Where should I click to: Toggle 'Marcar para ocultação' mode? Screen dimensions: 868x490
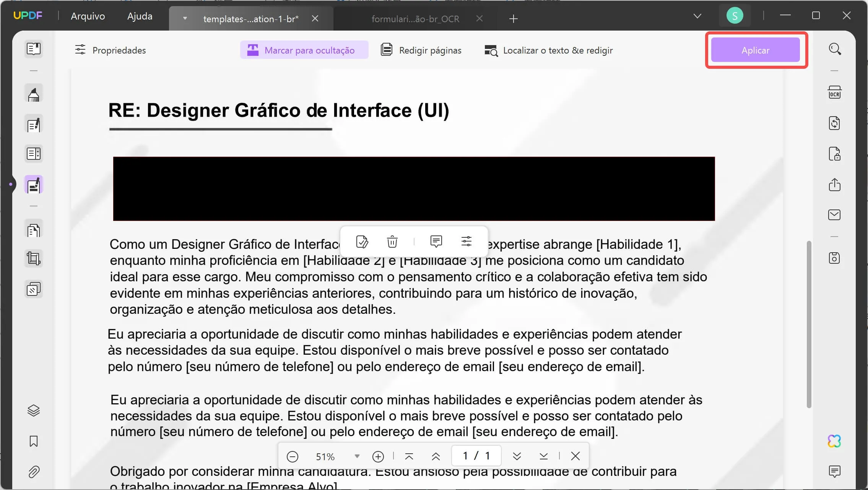click(303, 50)
